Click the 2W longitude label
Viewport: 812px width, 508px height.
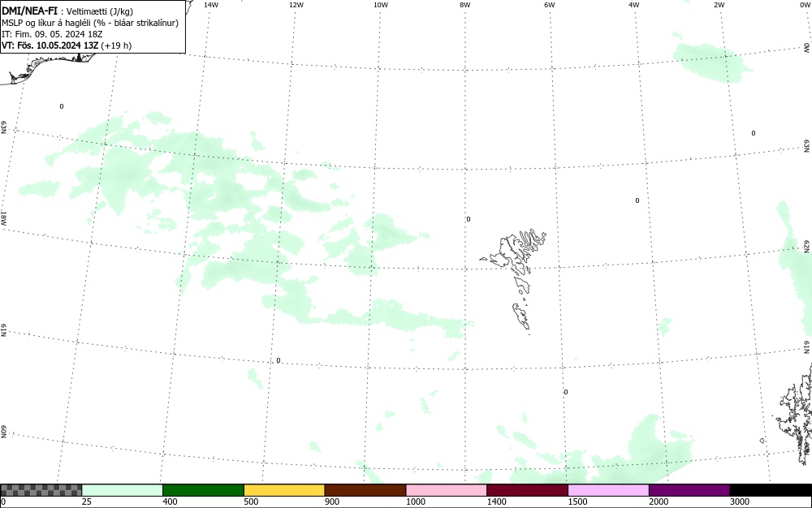719,5
